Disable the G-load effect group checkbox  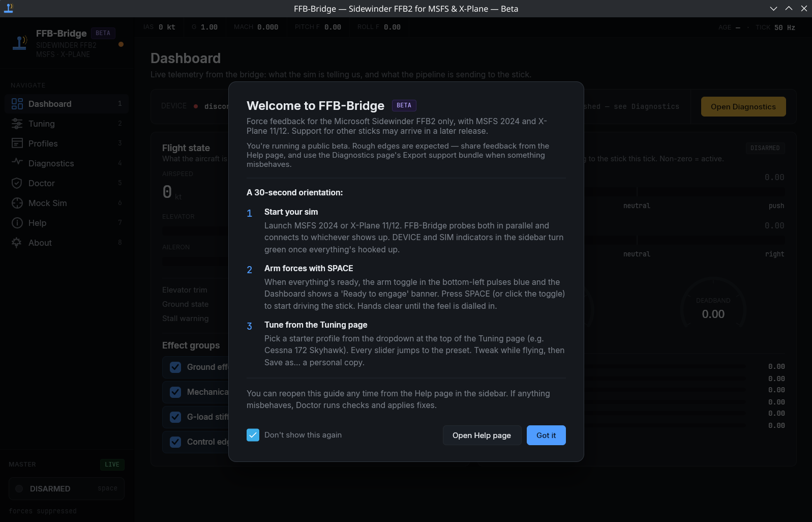point(175,417)
